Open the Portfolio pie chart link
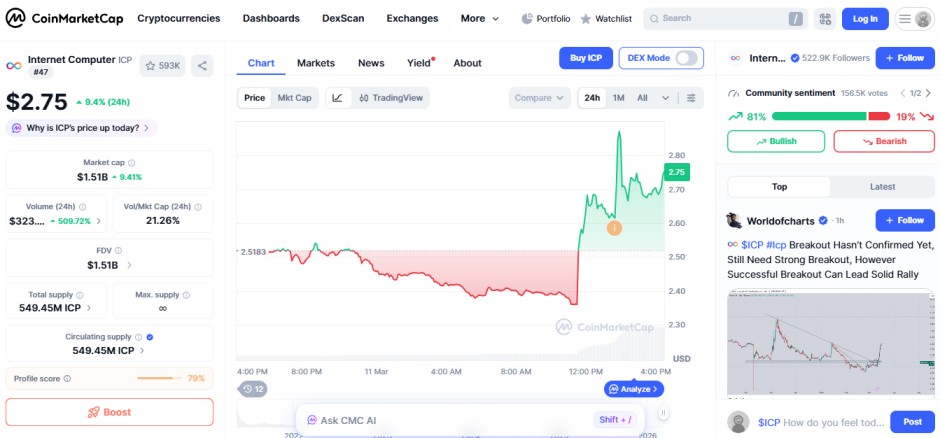This screenshot has width=940, height=438. click(546, 19)
